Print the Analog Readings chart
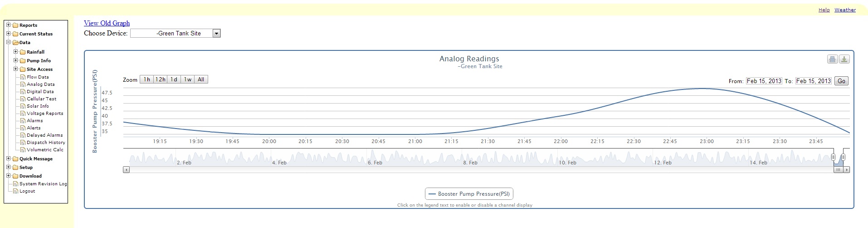 tap(832, 59)
